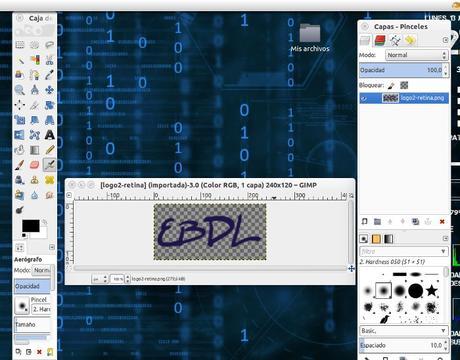
Task: Select the Blend gradient tool
Action: [35, 150]
